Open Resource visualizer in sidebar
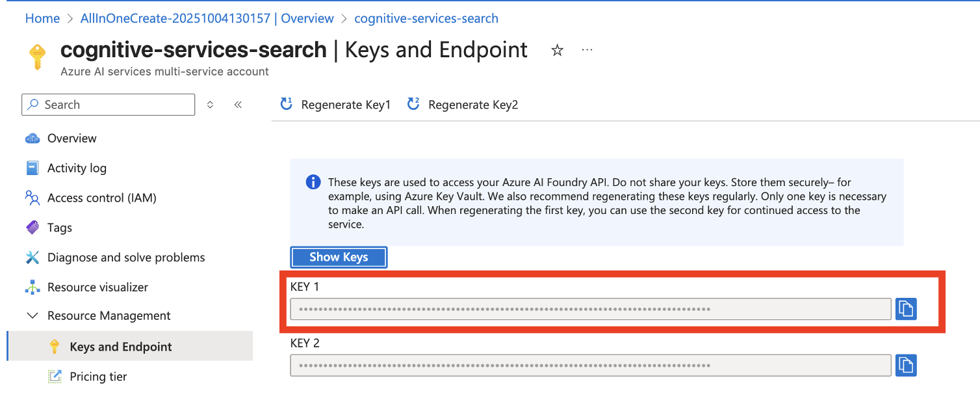Image resolution: width=980 pixels, height=398 pixels. point(97,287)
